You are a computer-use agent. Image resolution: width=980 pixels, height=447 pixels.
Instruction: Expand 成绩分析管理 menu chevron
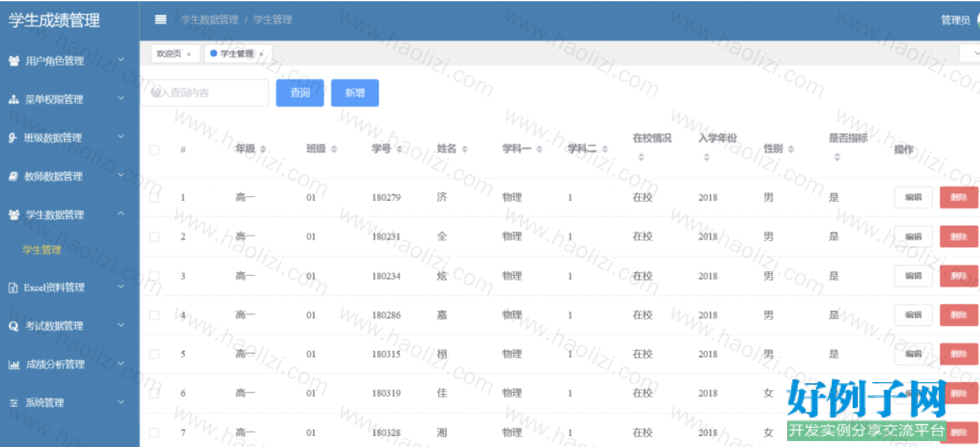[121, 364]
